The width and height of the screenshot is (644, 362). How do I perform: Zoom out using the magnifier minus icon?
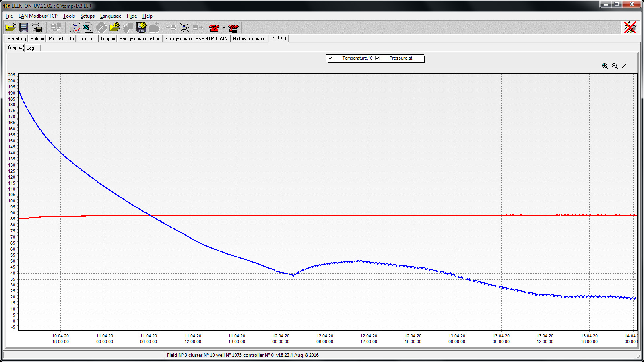pyautogui.click(x=615, y=66)
